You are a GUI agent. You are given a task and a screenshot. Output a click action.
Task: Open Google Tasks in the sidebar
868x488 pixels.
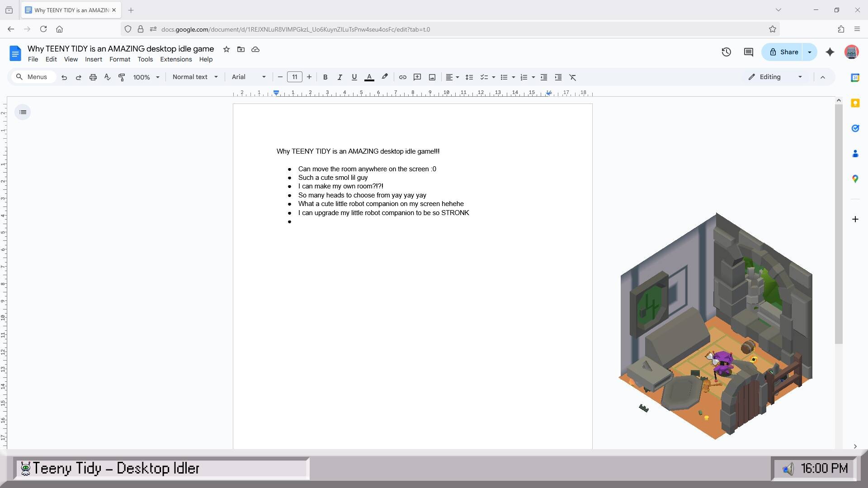[855, 128]
